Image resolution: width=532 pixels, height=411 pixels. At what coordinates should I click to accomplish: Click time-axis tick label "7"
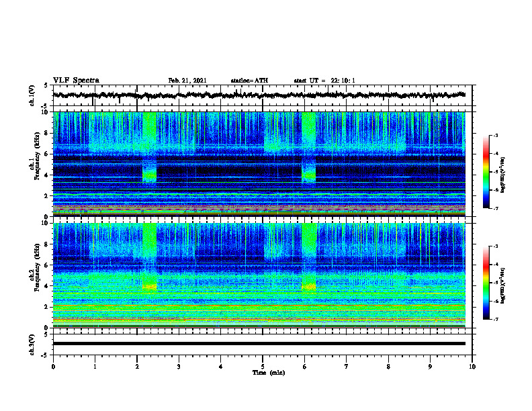(347, 367)
